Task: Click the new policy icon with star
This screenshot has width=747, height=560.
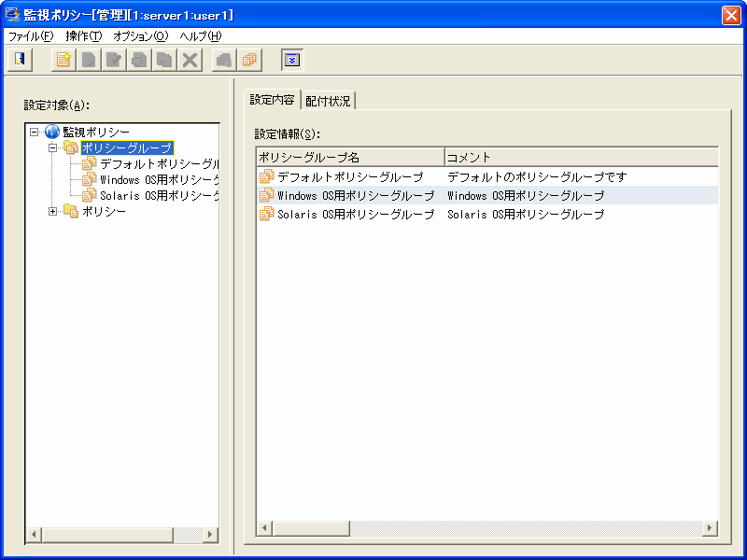Action: [x=63, y=60]
